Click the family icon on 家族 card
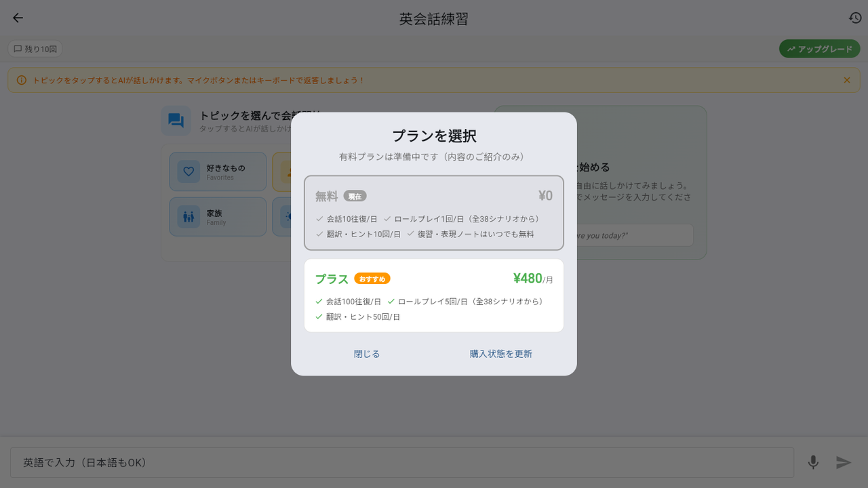 tap(189, 217)
